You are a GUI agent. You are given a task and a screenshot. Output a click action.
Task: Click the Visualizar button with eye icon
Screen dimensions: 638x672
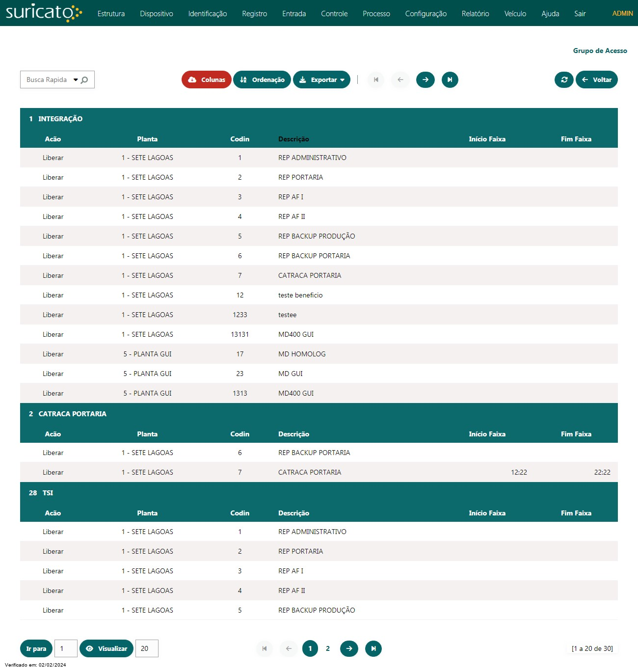pyautogui.click(x=106, y=648)
